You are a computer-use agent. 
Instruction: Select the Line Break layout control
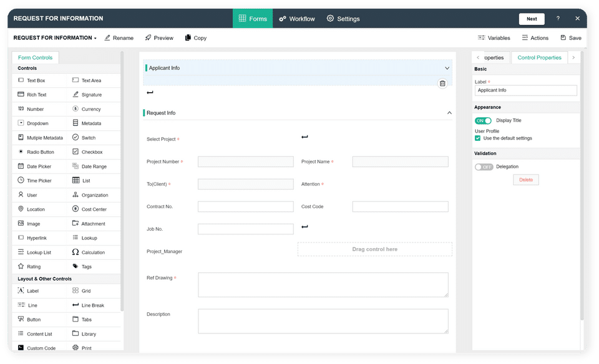click(88, 305)
